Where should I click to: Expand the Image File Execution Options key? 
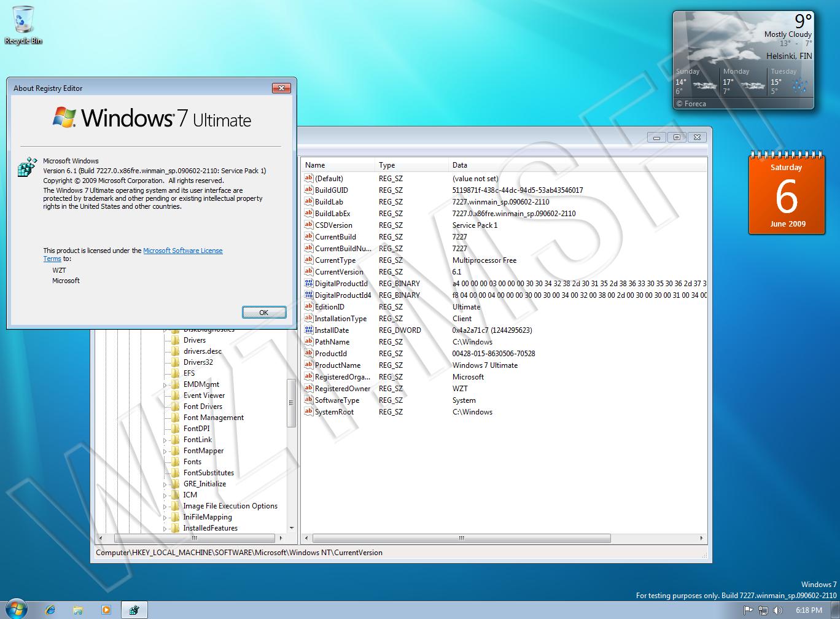(x=163, y=506)
